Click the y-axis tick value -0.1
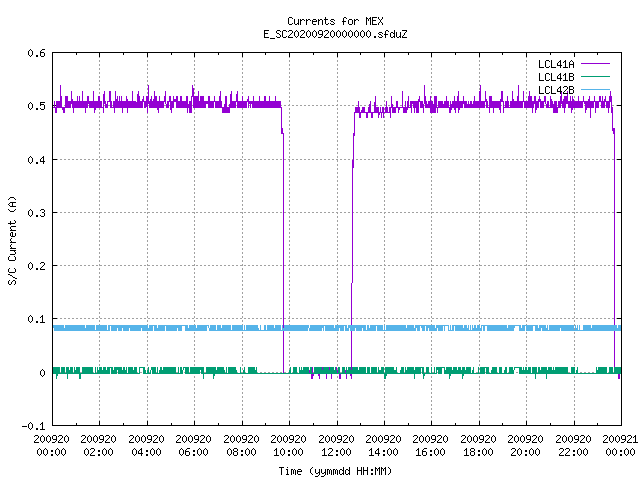Screen dimensions: 640x480 (33, 426)
